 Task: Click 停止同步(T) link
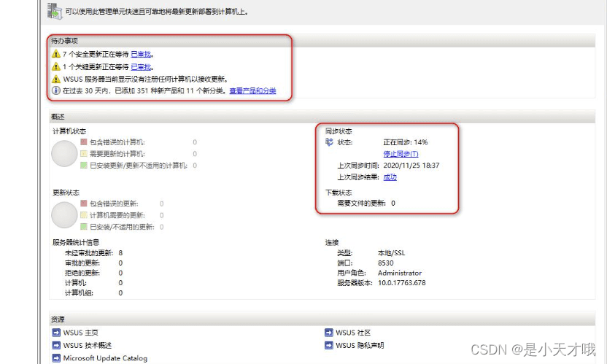pyautogui.click(x=401, y=154)
